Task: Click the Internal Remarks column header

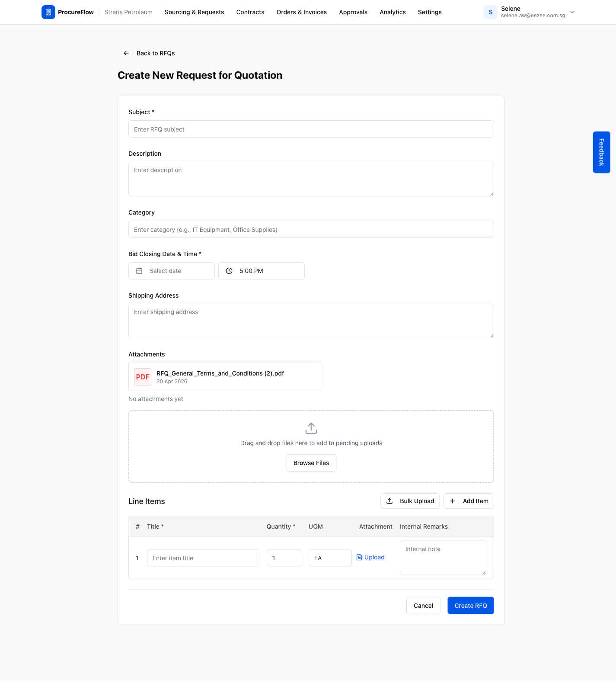Action: point(424,526)
